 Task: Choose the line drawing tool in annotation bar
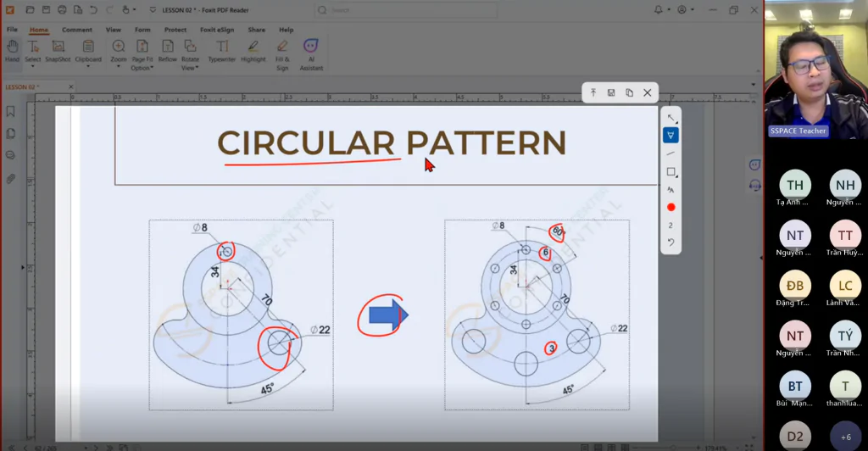pyautogui.click(x=670, y=153)
